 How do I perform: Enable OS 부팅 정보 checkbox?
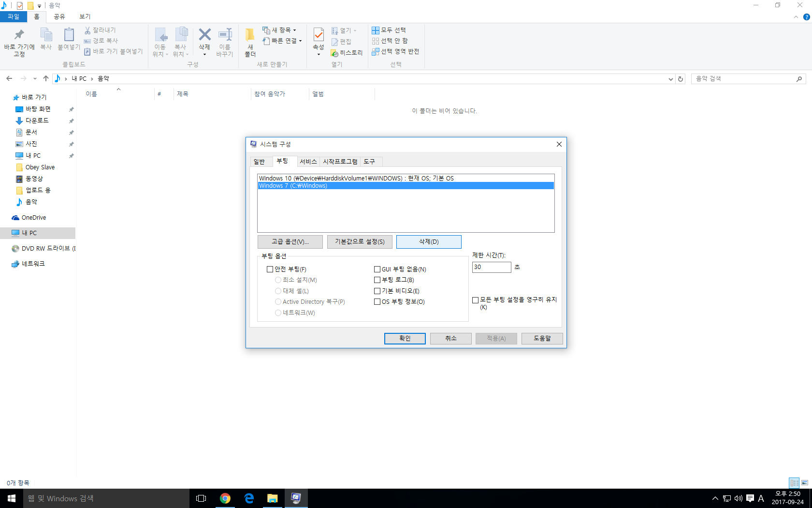[377, 301]
